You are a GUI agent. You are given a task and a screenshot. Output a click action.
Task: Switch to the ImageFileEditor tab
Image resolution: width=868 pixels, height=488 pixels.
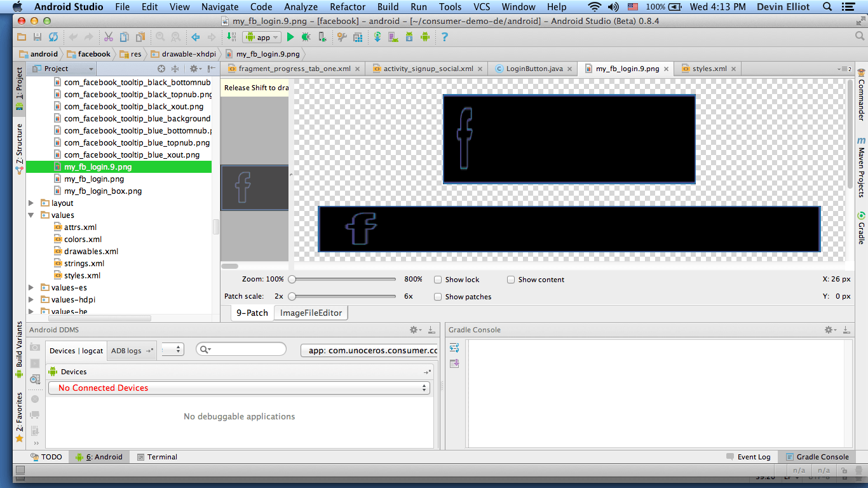[x=311, y=313]
